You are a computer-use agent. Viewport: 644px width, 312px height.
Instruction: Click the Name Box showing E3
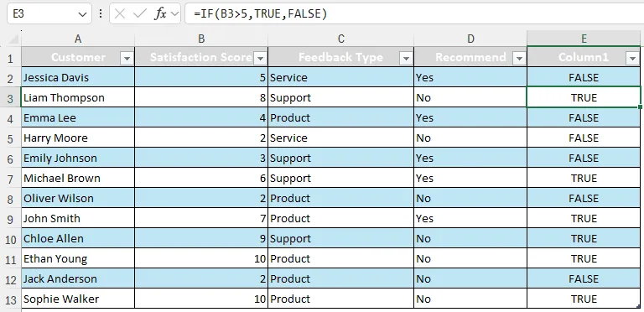[49, 14]
